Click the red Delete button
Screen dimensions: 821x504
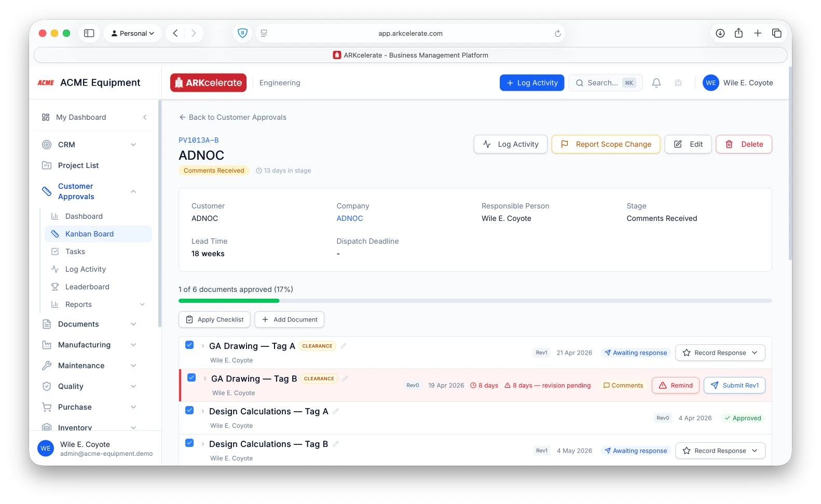744,144
